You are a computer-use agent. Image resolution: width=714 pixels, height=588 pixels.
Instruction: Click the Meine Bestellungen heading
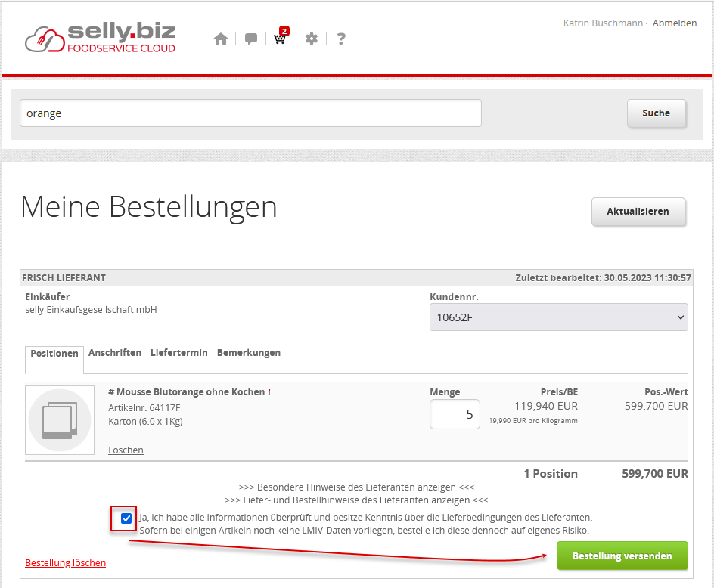(149, 207)
